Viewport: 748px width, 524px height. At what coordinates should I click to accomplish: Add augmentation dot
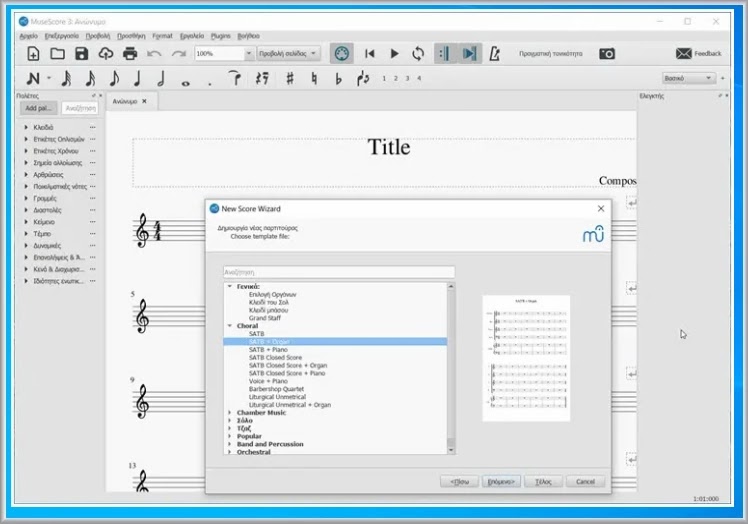click(209, 84)
